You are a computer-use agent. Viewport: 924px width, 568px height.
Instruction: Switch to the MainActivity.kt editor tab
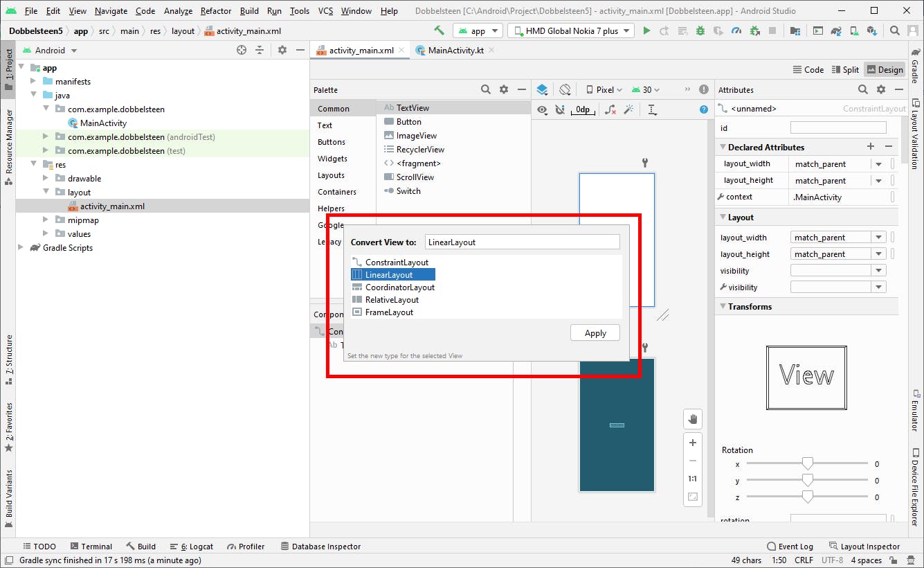tap(455, 51)
